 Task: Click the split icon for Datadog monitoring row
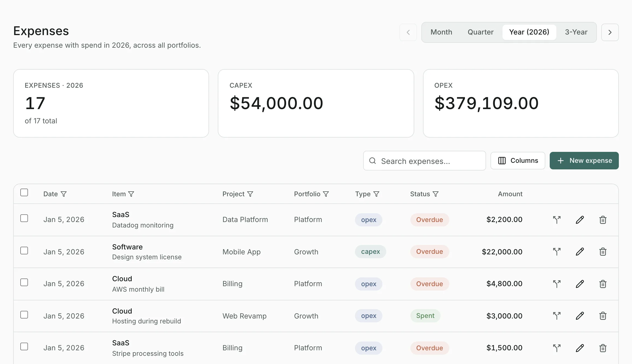[x=557, y=220]
